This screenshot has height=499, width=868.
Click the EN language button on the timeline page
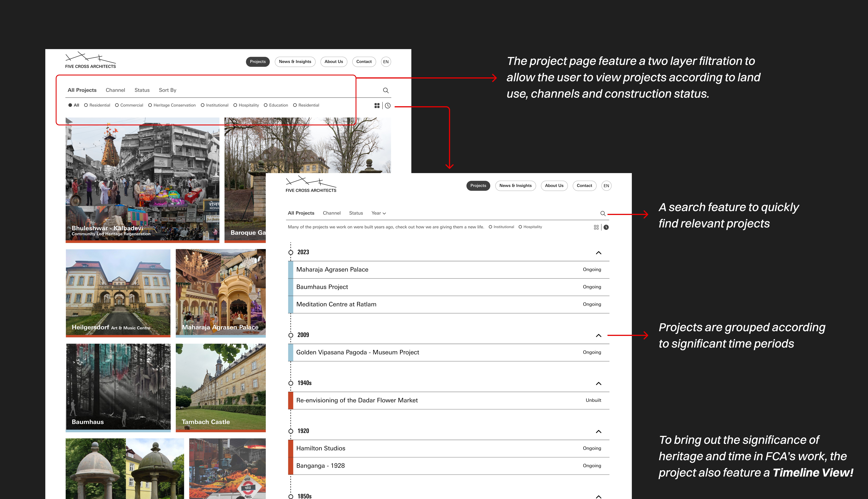[x=606, y=186]
